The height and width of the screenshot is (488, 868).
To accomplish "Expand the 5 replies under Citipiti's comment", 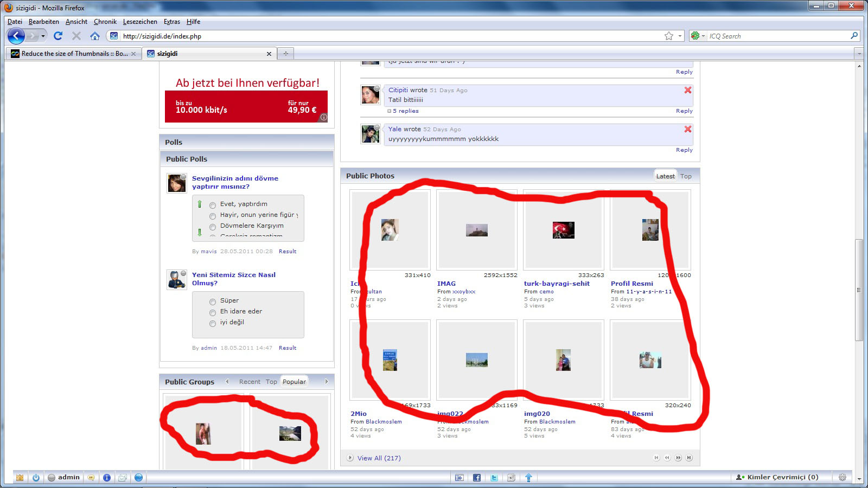I will coord(405,111).
